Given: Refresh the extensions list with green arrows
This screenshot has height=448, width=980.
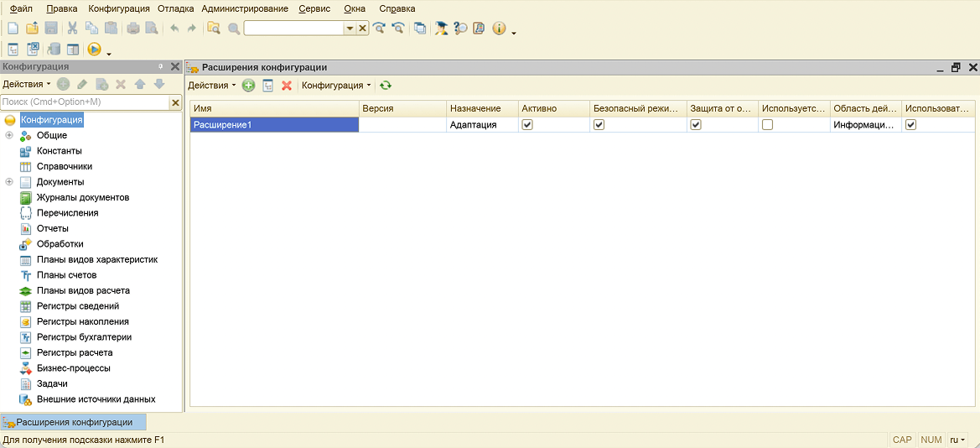Looking at the screenshot, I should coord(386,86).
